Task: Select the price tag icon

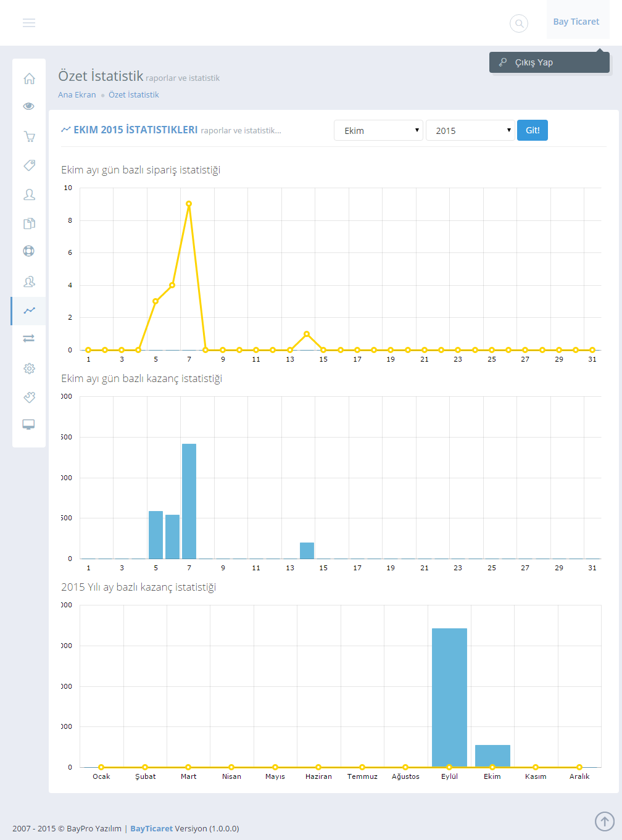Action: 29,165
